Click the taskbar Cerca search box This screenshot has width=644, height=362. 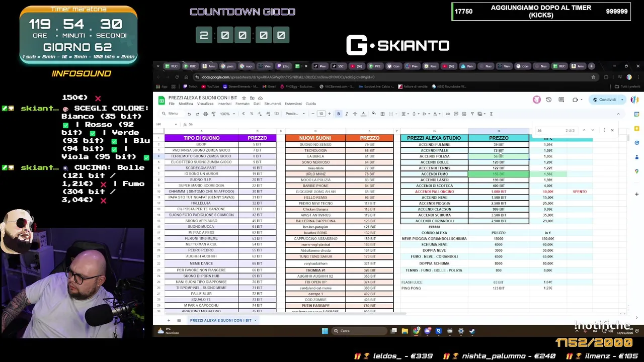click(360, 331)
